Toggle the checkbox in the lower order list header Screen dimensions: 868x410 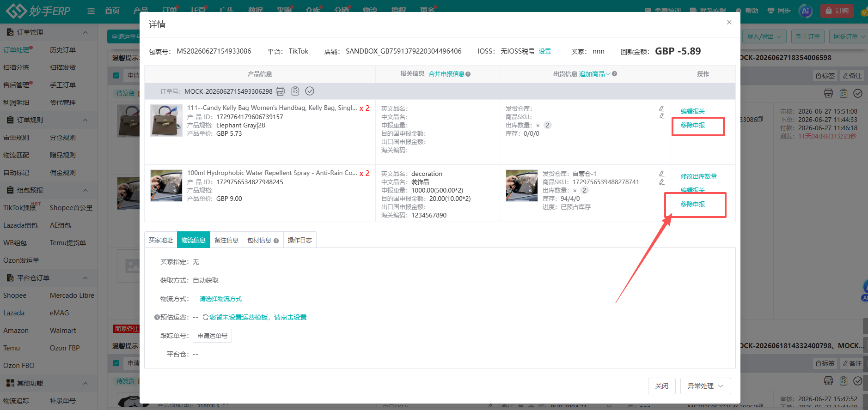(x=116, y=363)
